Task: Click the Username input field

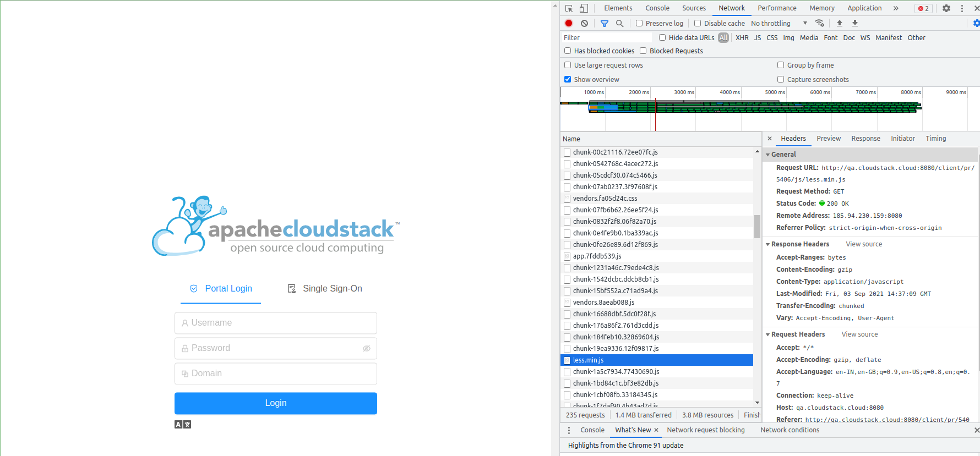Action: (x=276, y=323)
